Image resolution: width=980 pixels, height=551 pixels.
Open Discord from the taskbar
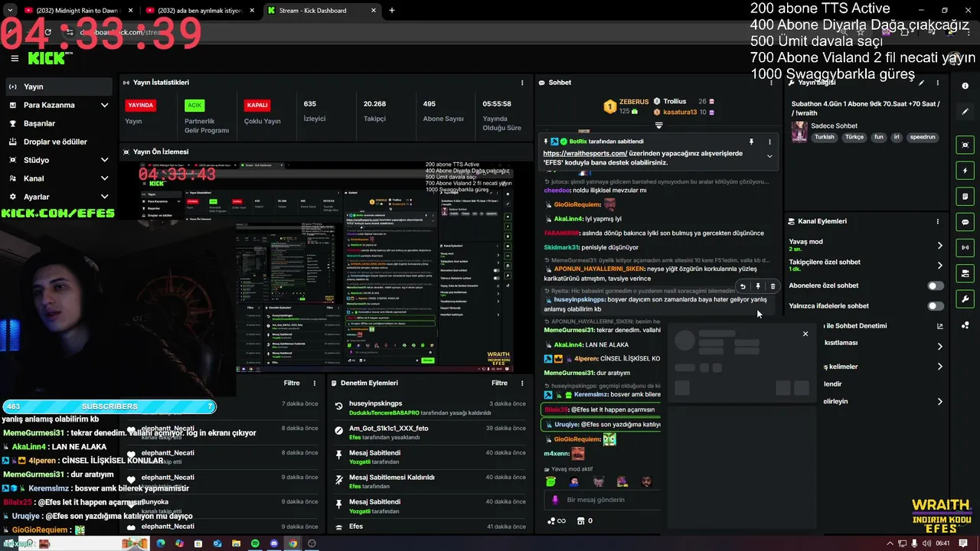[x=274, y=543]
